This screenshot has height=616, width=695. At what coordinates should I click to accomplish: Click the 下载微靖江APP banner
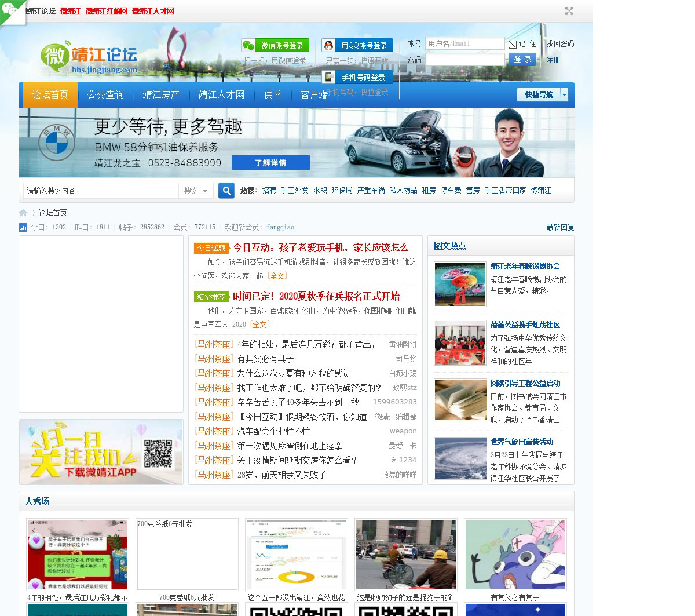pos(101,452)
